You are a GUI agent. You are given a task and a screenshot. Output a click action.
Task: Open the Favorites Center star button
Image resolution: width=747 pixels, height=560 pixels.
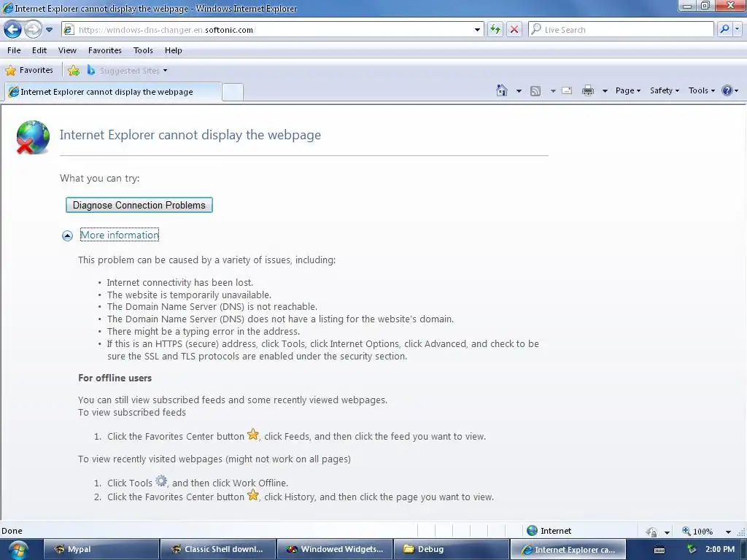(29, 71)
